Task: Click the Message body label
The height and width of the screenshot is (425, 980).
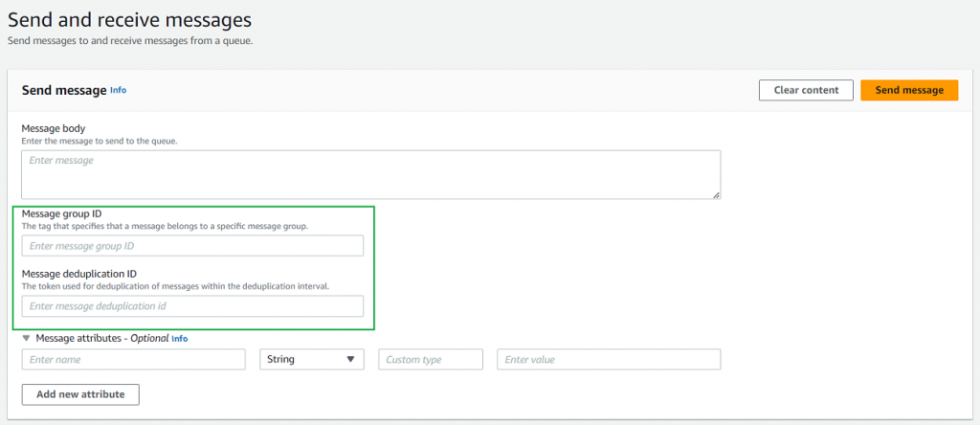Action: [54, 128]
